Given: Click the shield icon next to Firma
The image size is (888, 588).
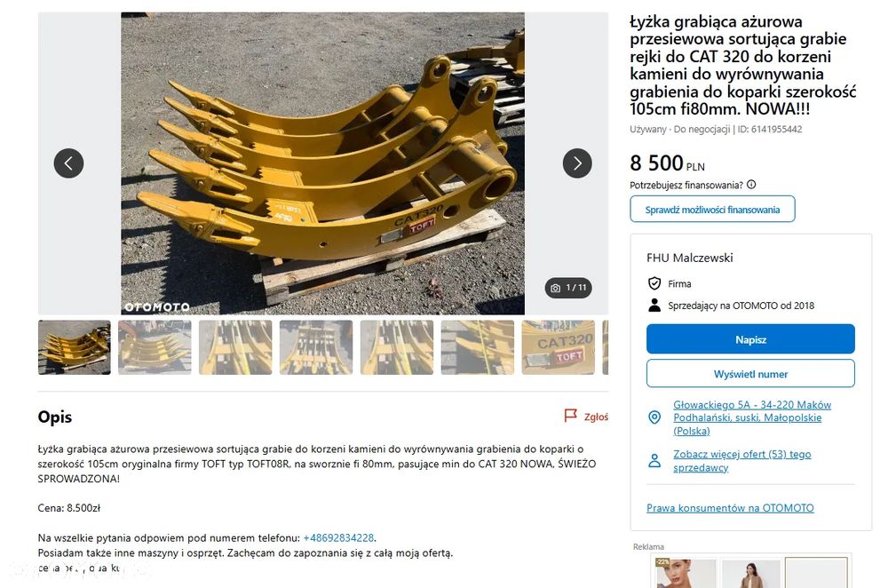Looking at the screenshot, I should tap(654, 283).
